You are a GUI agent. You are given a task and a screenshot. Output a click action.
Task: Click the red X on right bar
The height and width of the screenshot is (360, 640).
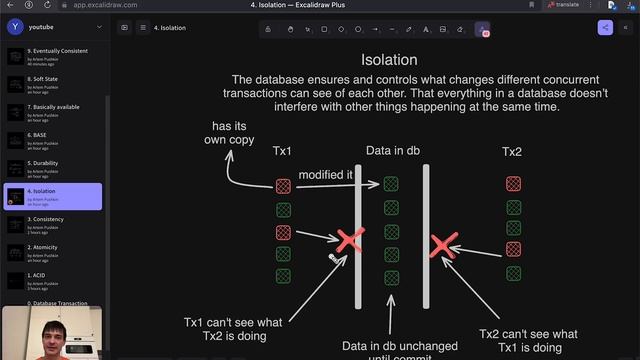click(443, 245)
